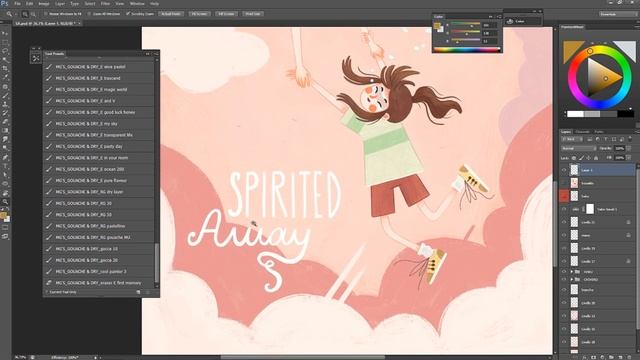
Task: Click the delete layer trash icon in Layers panel
Action: (x=629, y=357)
